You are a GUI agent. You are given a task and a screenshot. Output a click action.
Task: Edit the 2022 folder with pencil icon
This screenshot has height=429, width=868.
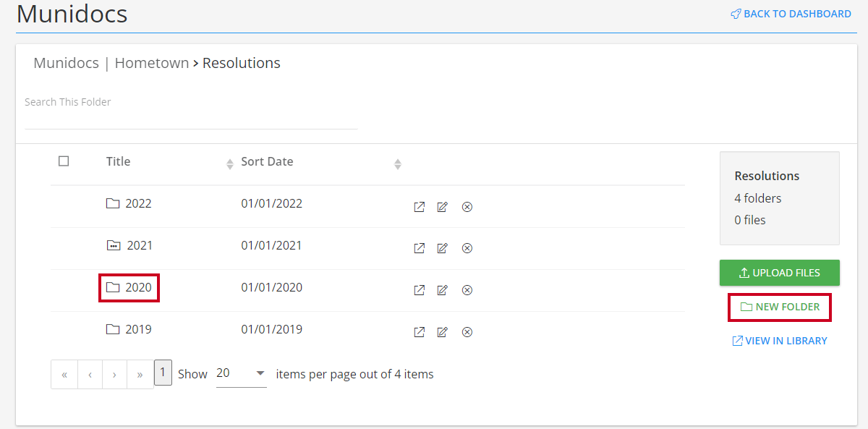(443, 207)
